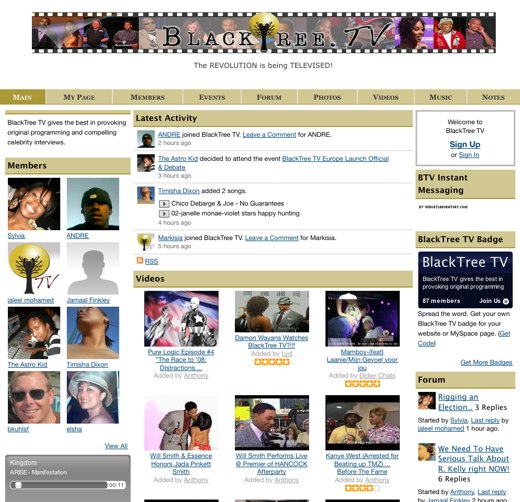Open ANDRE's member photo
The width and height of the screenshot is (520, 502).
93,204
